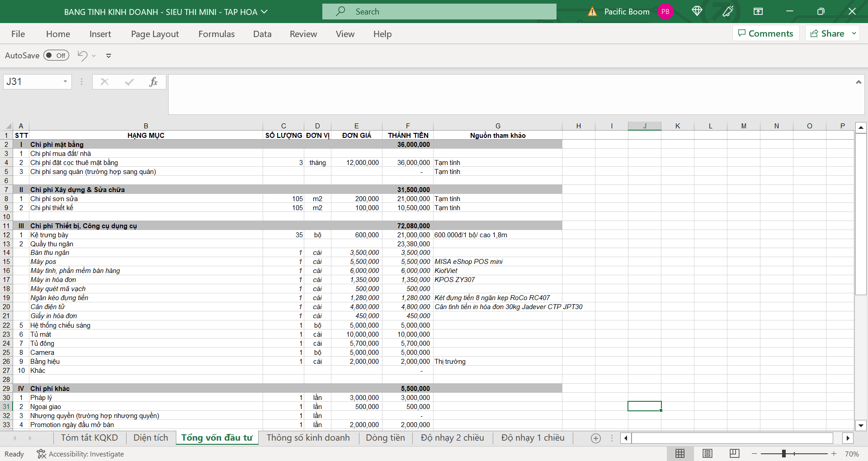Image resolution: width=868 pixels, height=461 pixels.
Task: Expand the formula bar chevron
Action: pos(858,82)
